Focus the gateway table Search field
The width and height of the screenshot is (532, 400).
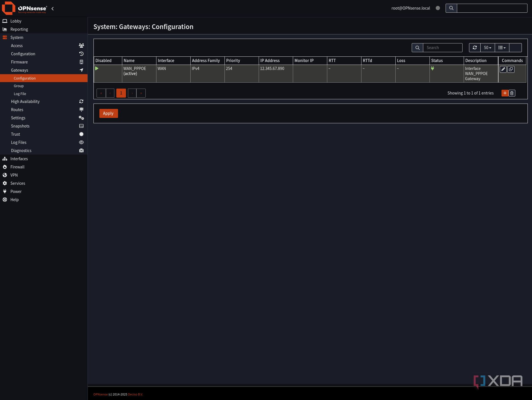442,48
